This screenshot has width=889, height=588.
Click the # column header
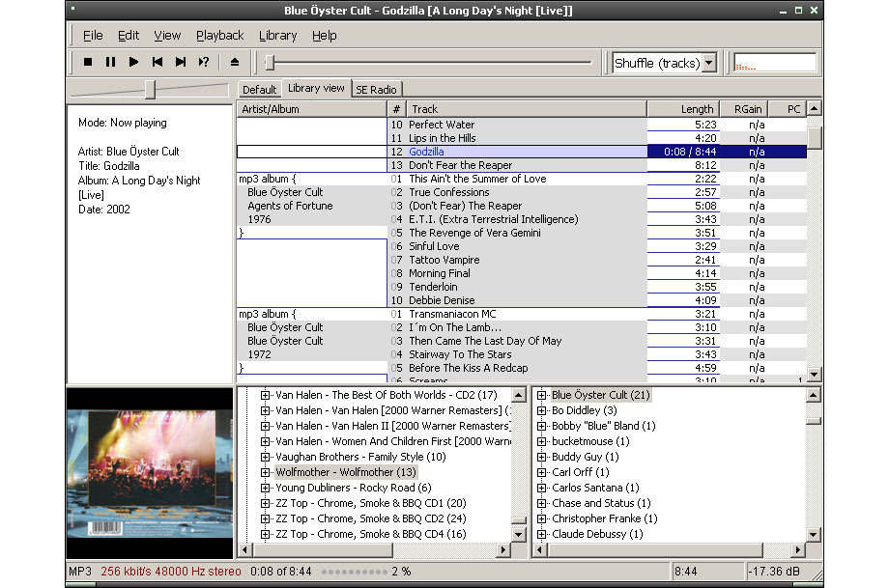pos(396,109)
